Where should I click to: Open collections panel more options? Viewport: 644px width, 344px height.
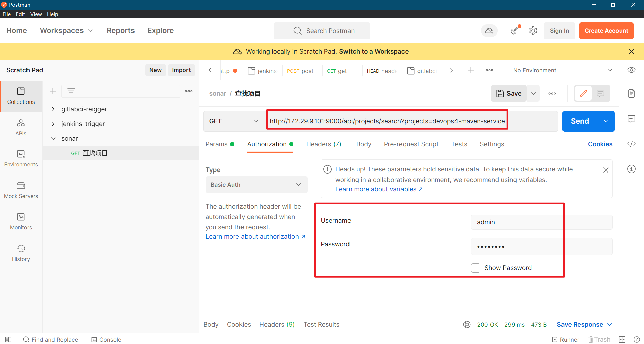tap(189, 91)
